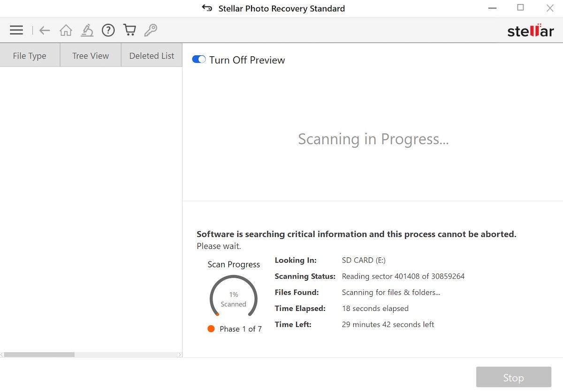Go to the Home screen icon
Image resolution: width=563 pixels, height=392 pixels.
[x=66, y=30]
